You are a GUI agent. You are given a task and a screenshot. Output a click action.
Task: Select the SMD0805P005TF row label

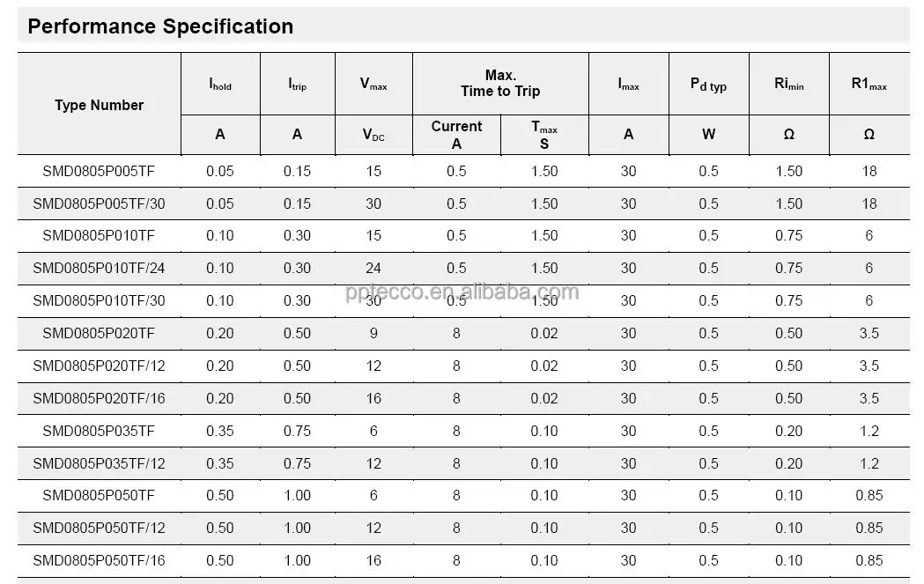[99, 171]
